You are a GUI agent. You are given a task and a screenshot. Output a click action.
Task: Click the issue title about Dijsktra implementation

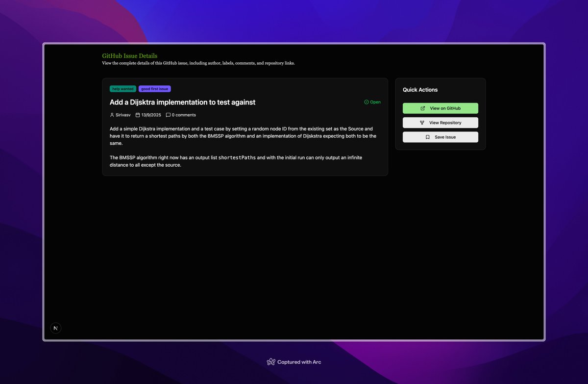182,102
